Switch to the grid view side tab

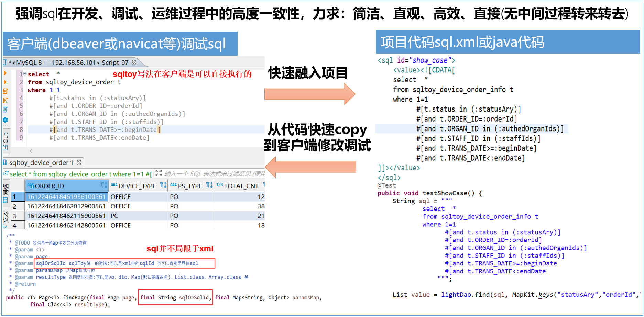[x=6, y=193]
